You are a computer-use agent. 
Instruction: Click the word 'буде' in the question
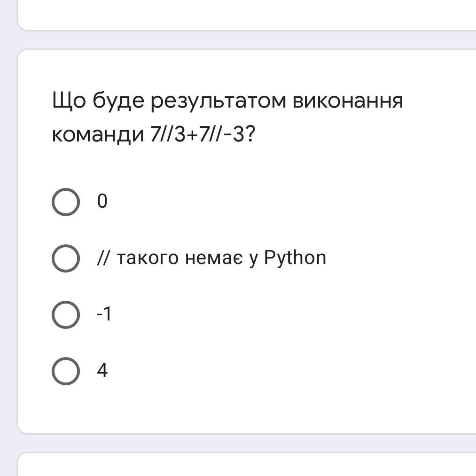pos(118,100)
